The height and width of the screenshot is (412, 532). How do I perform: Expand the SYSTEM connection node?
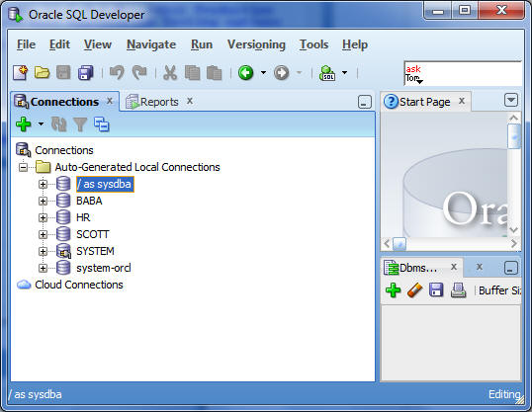tap(43, 251)
